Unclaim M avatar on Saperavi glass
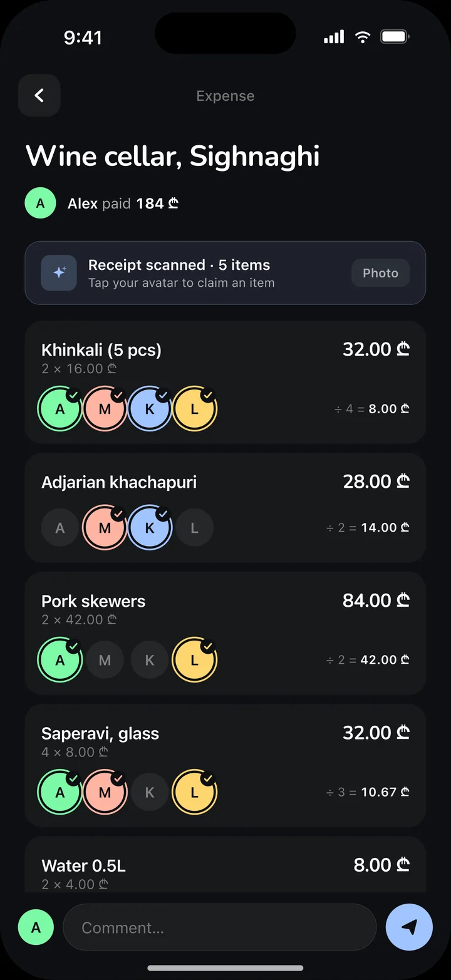The image size is (451, 980). pos(105,792)
